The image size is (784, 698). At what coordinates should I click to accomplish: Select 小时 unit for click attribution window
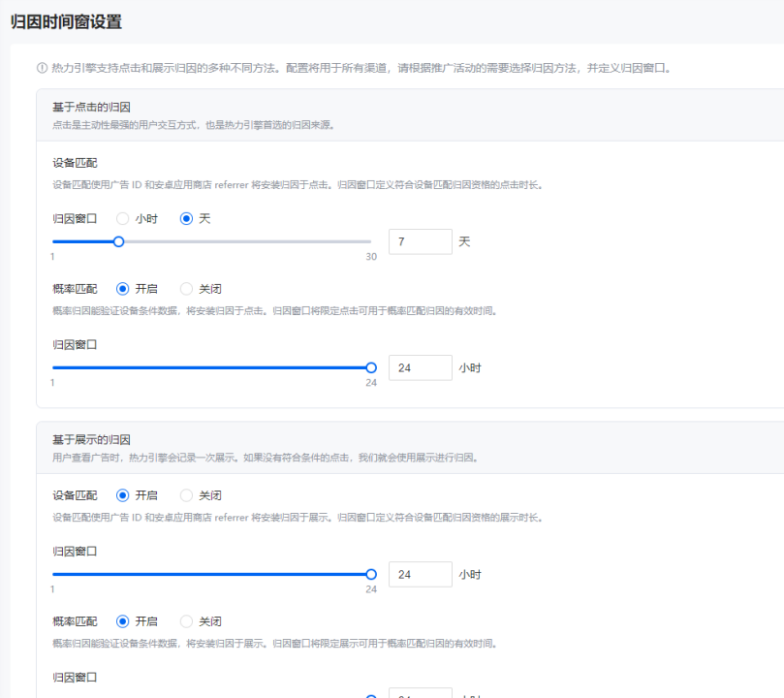[123, 218]
